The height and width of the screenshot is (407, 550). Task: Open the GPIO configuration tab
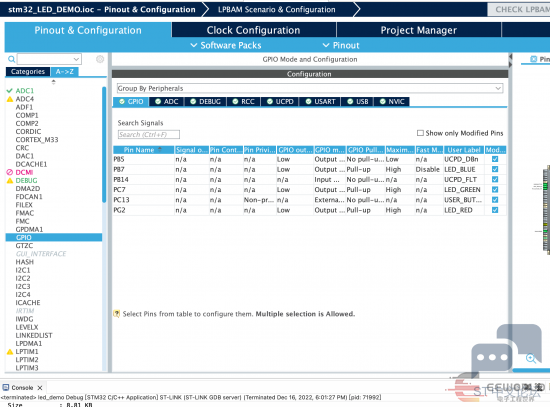tap(131, 101)
